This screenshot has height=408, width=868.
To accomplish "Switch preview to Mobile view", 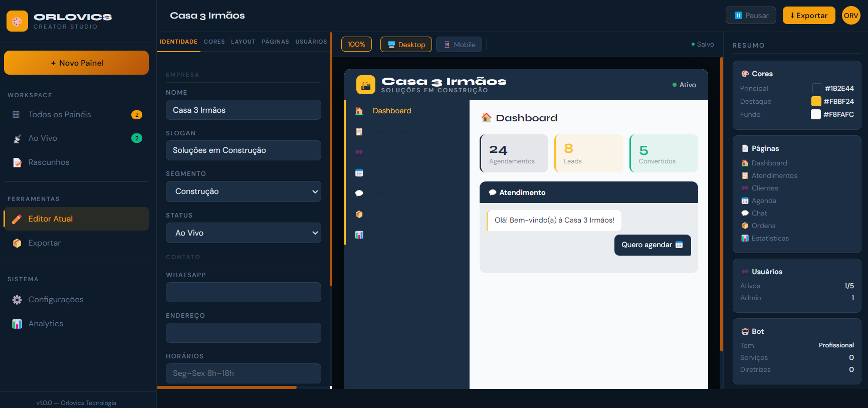I will coord(459,45).
